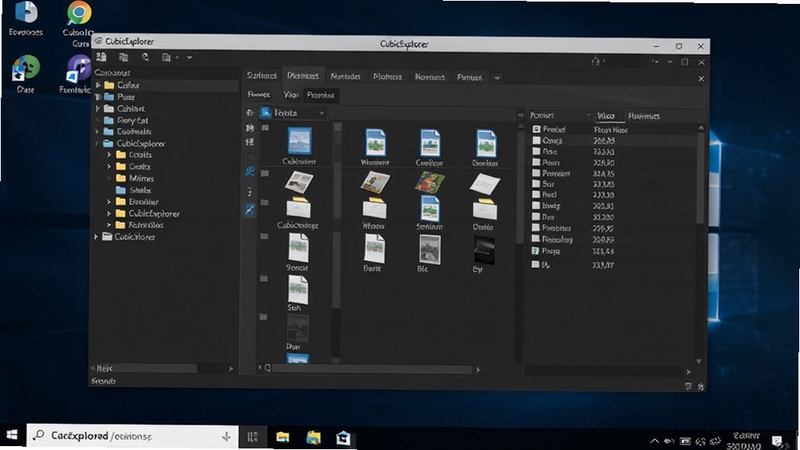Switch to the 'Nermder' tab

pyautogui.click(x=345, y=77)
